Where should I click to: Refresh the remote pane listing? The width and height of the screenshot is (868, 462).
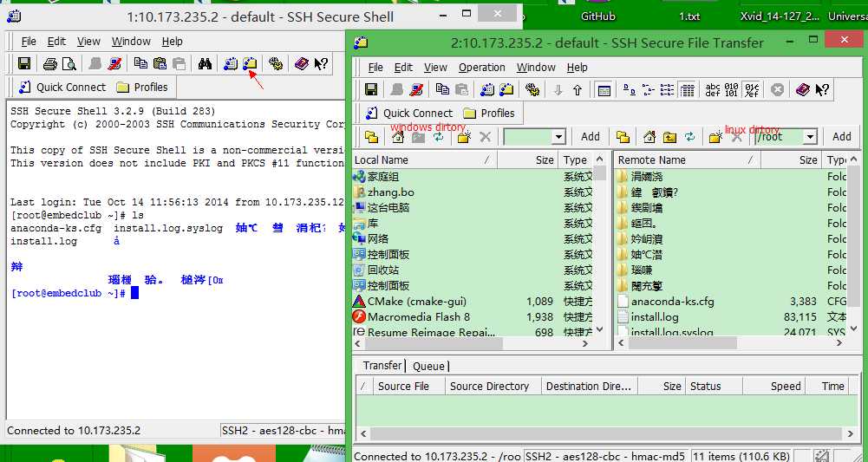689,137
